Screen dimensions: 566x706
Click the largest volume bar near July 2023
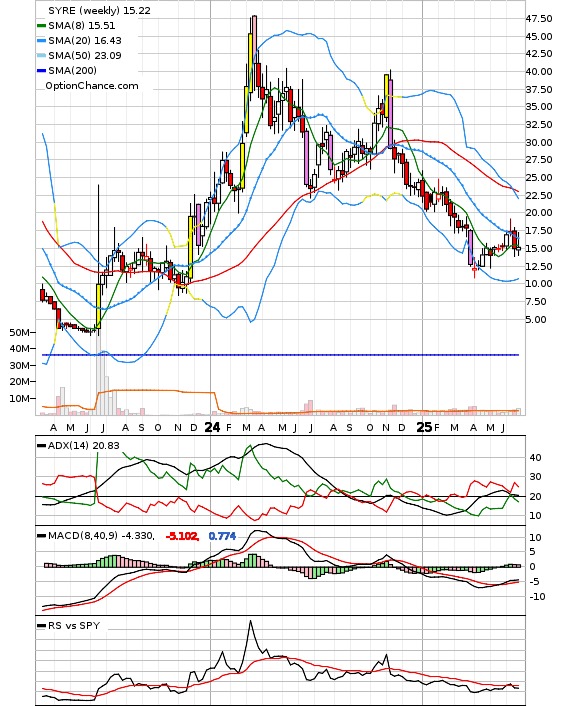99,371
